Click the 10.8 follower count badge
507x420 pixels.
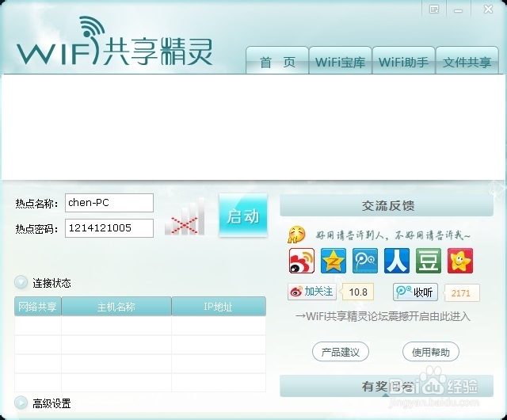[x=357, y=292]
